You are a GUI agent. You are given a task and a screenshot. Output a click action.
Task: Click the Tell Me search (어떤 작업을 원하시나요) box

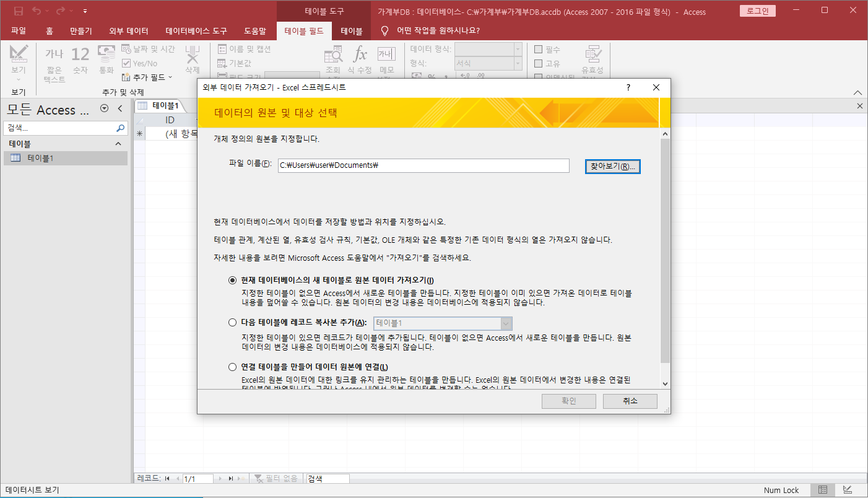(x=438, y=30)
